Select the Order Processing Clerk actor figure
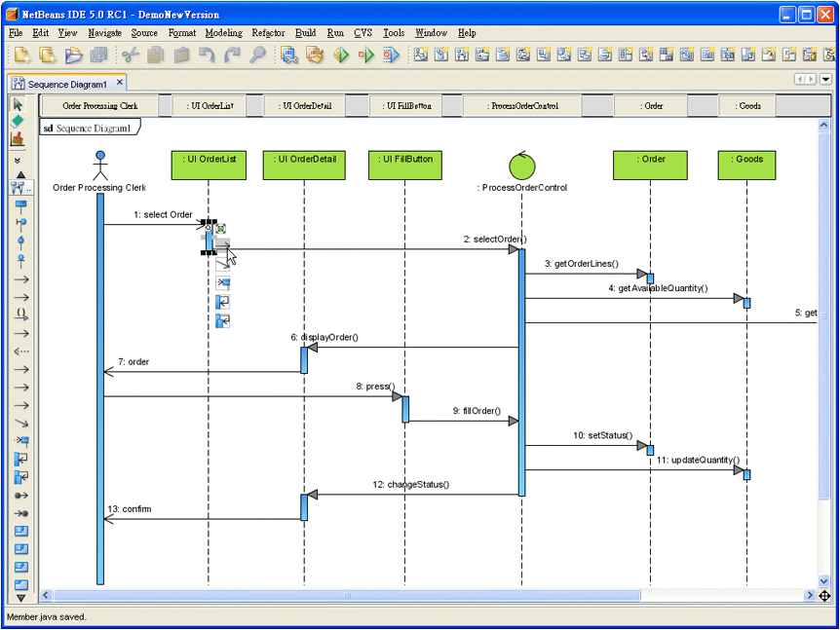 (100, 166)
